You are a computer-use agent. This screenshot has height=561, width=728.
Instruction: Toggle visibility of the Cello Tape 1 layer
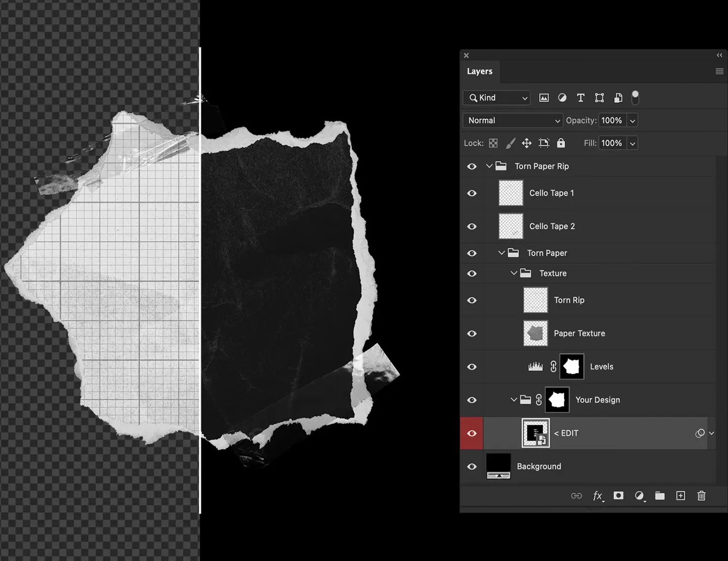coord(472,193)
